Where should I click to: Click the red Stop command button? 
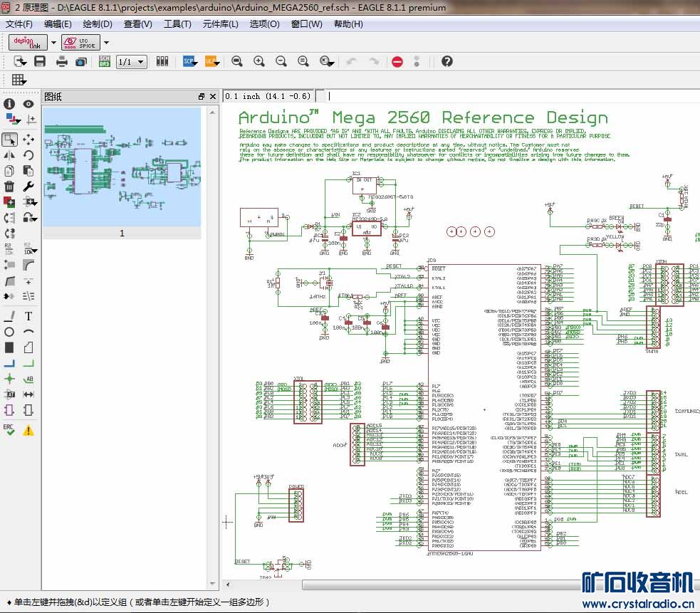pos(397,62)
